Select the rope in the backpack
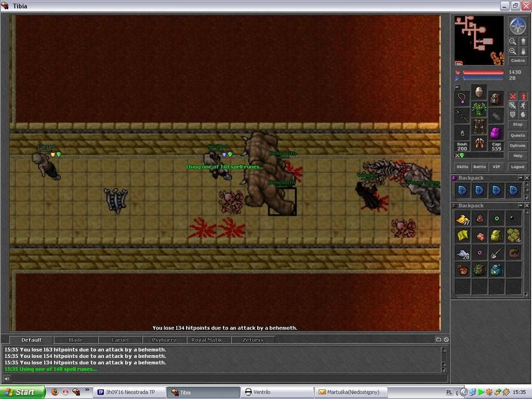The width and height of the screenshot is (532, 399). tap(513, 253)
